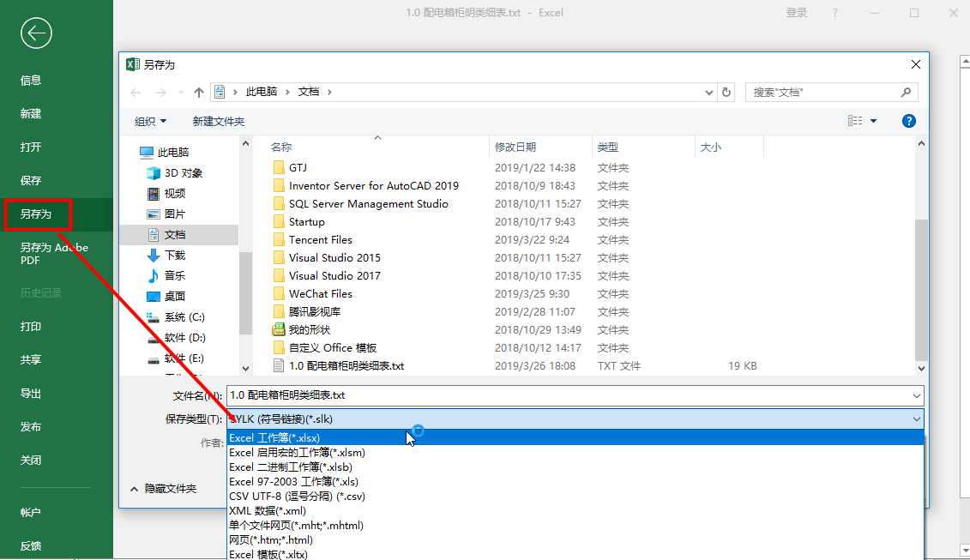Select the GTJ folder icon

(279, 168)
